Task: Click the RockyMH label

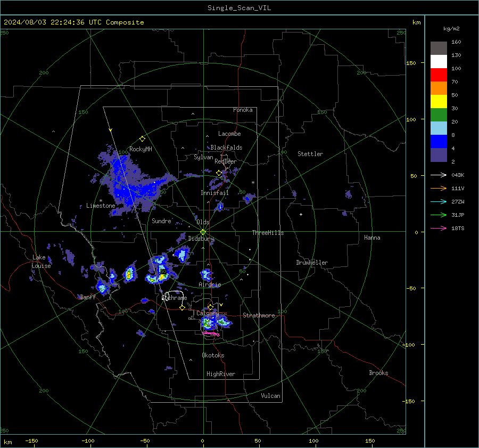Action: point(141,149)
